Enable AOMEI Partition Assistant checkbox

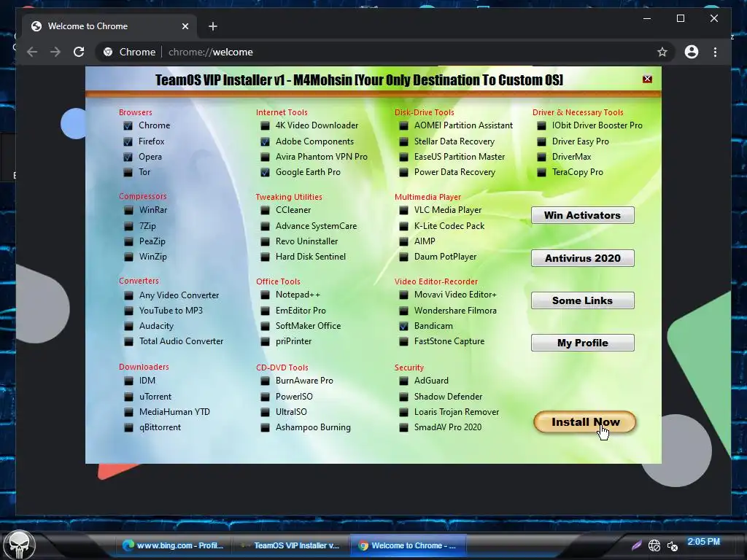[403, 125]
